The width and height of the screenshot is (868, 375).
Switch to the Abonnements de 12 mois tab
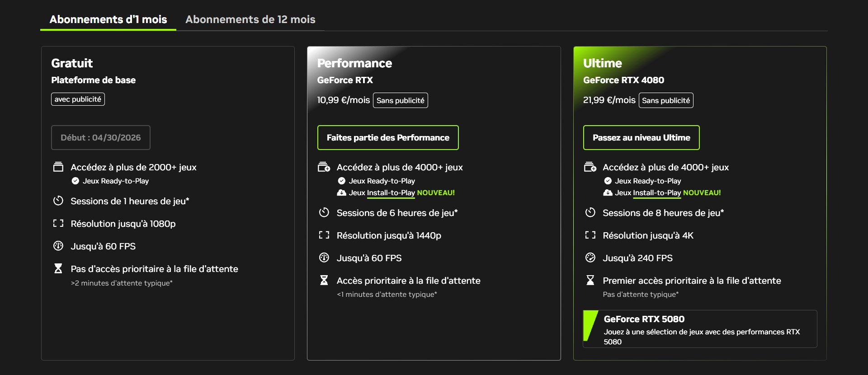(x=250, y=19)
